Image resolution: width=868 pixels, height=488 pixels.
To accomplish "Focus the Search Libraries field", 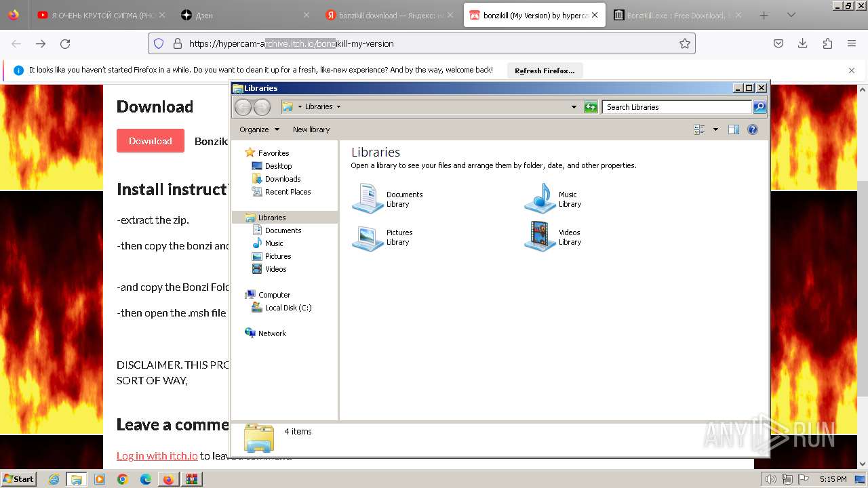I will [677, 107].
